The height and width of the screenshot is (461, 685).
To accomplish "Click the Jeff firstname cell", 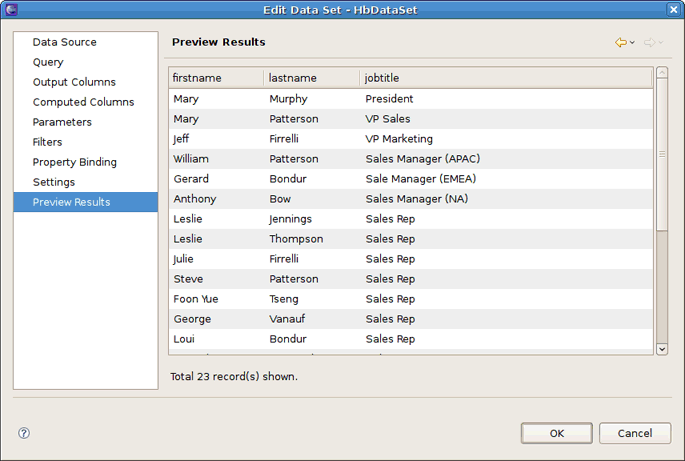I will pyautogui.click(x=181, y=139).
